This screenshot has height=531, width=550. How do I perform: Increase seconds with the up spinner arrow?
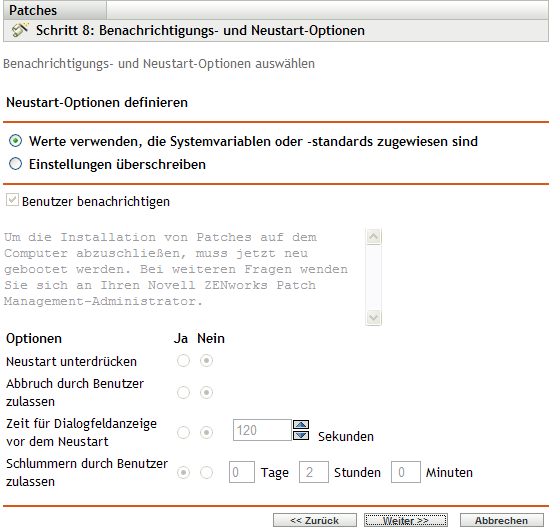click(301, 425)
